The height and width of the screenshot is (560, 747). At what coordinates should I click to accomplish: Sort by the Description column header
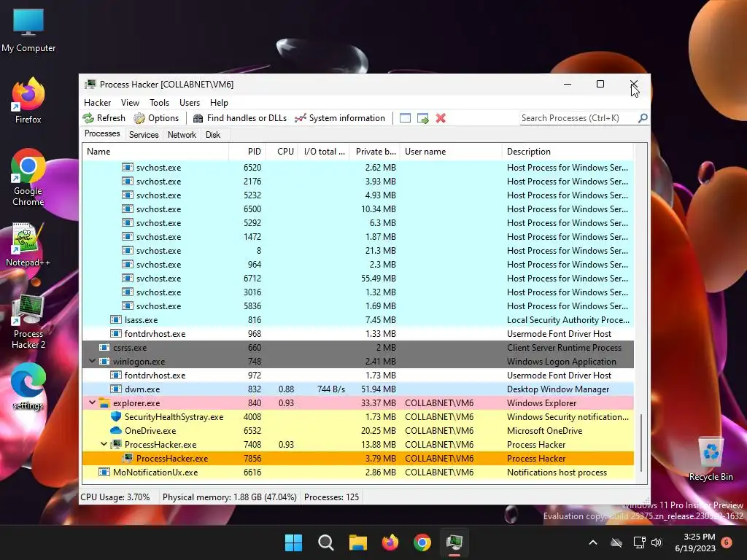[x=568, y=152]
